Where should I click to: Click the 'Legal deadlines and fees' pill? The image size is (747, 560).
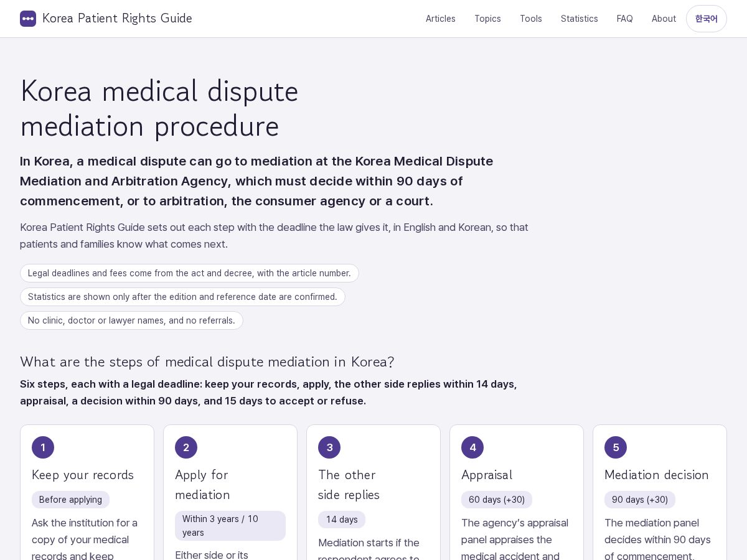point(189,273)
